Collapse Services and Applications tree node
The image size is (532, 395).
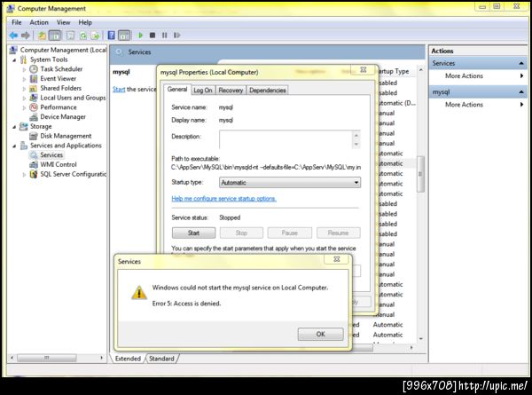[14, 146]
